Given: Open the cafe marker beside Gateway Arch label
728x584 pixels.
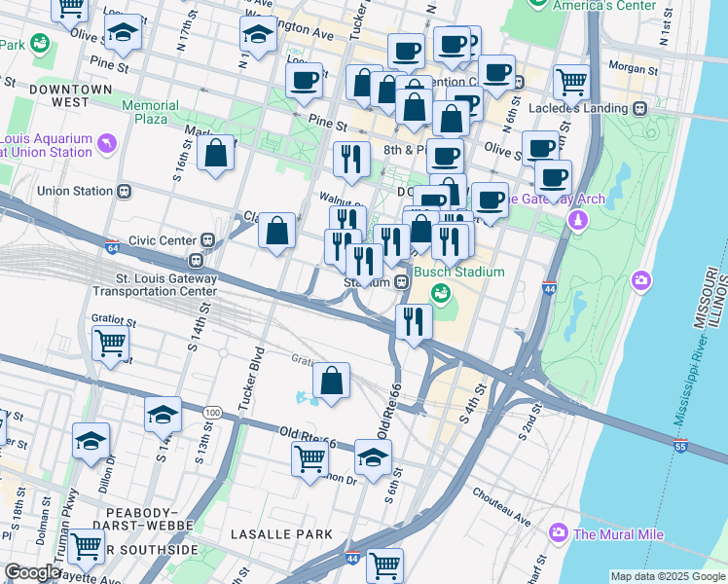Looking at the screenshot, I should click(x=490, y=203).
